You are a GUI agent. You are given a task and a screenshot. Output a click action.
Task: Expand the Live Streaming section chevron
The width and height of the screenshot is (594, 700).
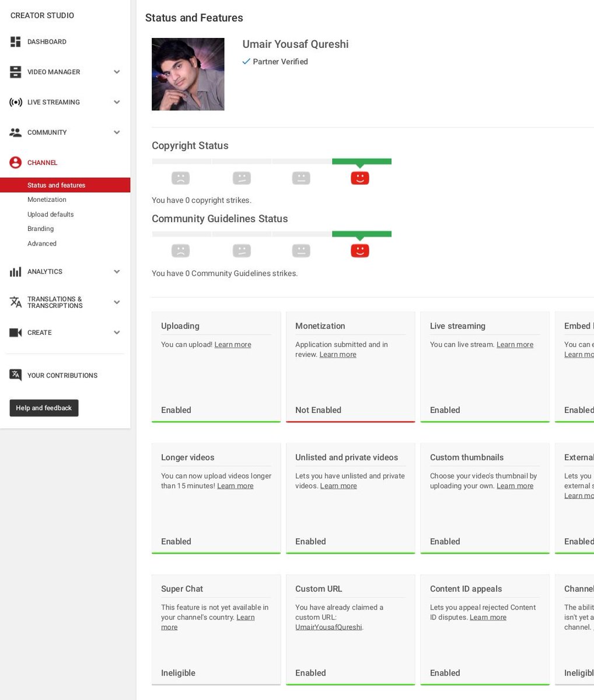(x=117, y=102)
